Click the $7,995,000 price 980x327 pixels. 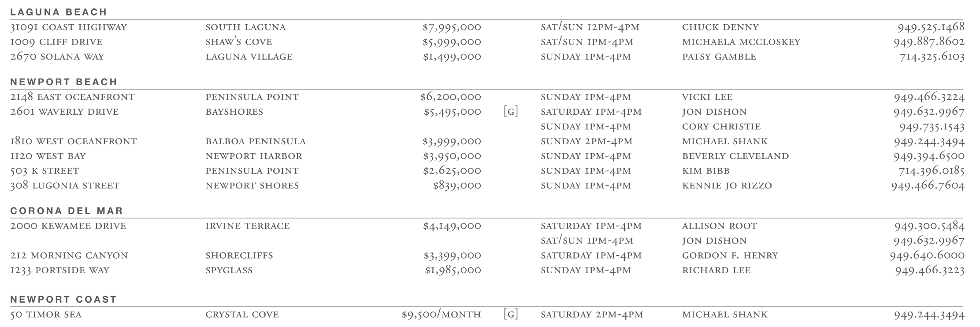pos(452,27)
